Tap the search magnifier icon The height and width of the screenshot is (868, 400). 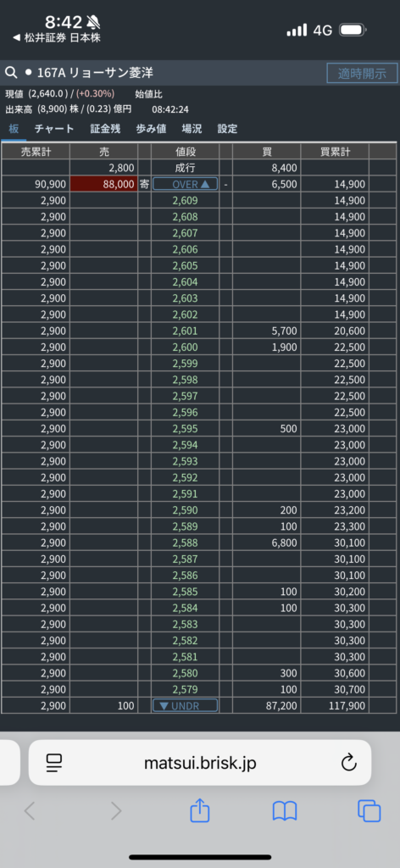10,73
